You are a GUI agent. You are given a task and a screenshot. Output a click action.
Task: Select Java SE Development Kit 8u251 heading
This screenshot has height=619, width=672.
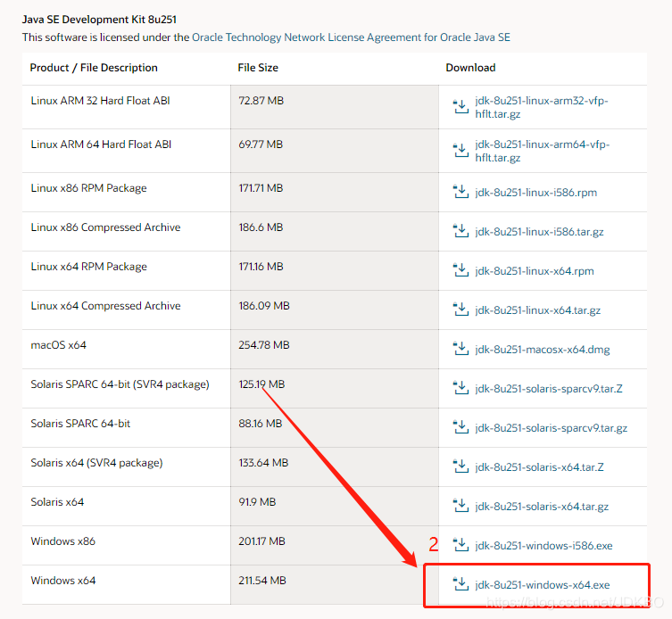99,20
